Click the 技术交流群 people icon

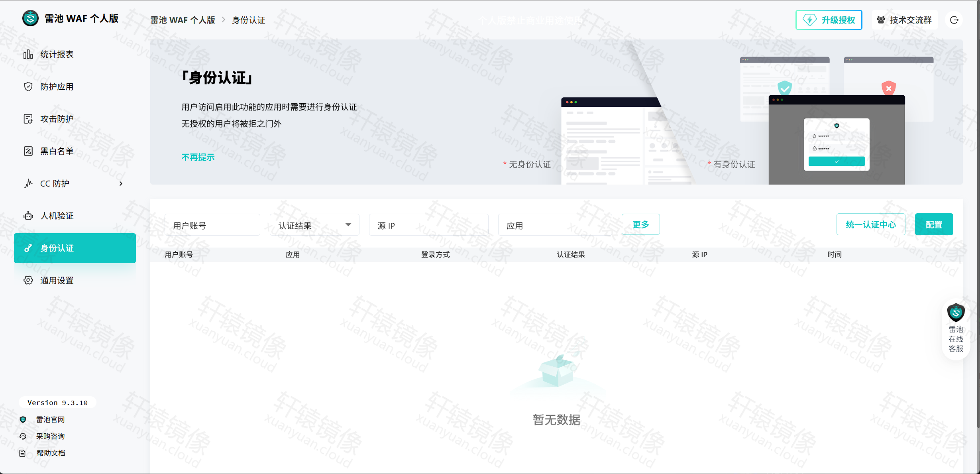[881, 20]
